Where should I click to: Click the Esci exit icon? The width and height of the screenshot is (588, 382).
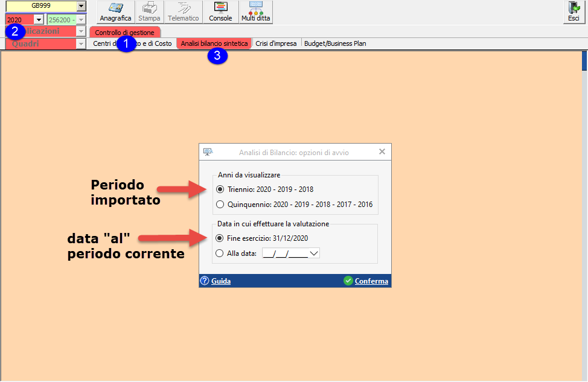point(574,8)
